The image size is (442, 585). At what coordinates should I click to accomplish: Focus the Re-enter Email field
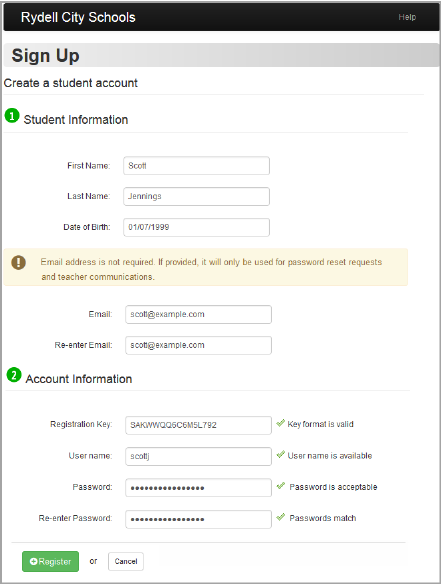[198, 345]
